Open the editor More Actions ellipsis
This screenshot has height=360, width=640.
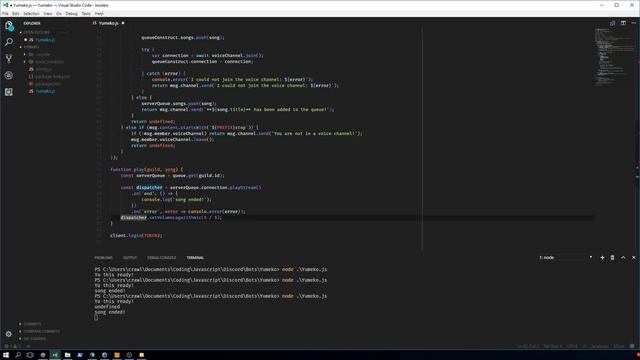point(633,23)
